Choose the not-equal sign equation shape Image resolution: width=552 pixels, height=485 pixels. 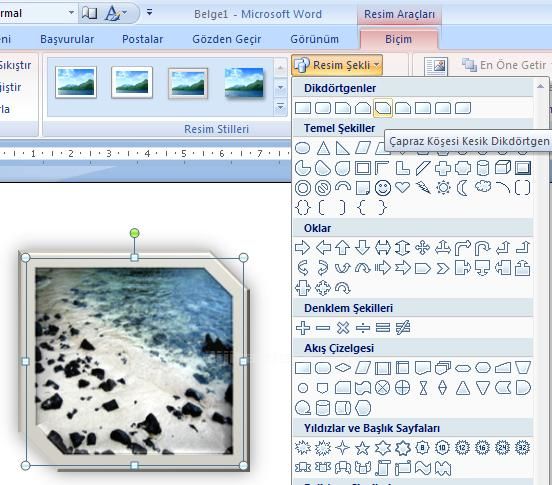402,328
